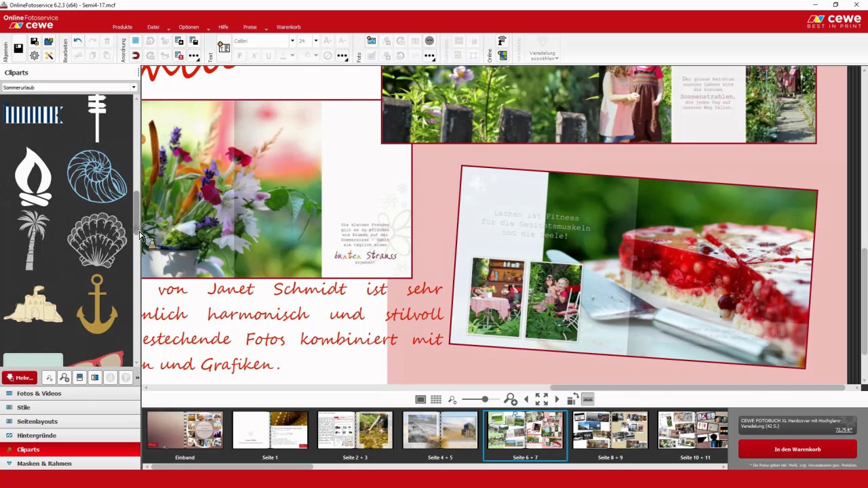Image resolution: width=868 pixels, height=488 pixels.
Task: Click the magic wand assistant icon
Action: coord(49,56)
